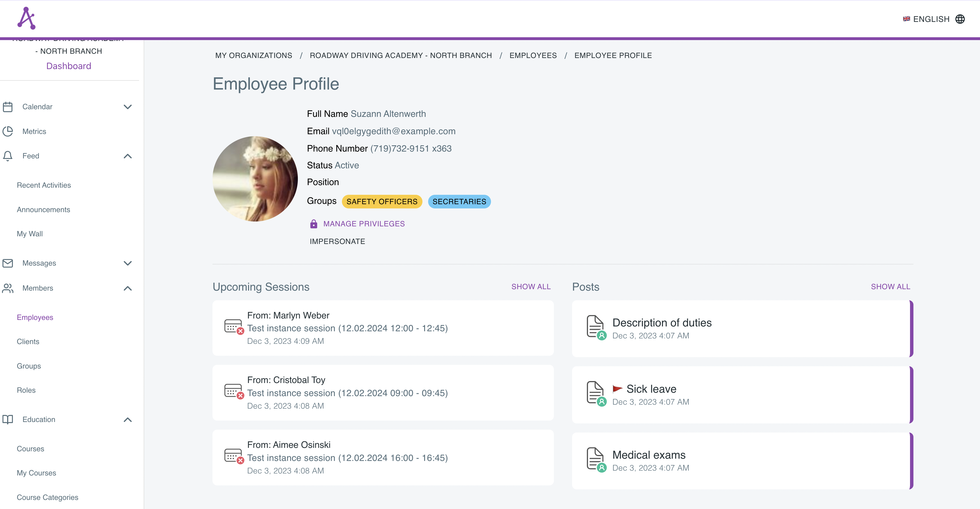Viewport: 980px width, 509px height.
Task: Expand the Messages dropdown arrow
Action: tap(128, 263)
